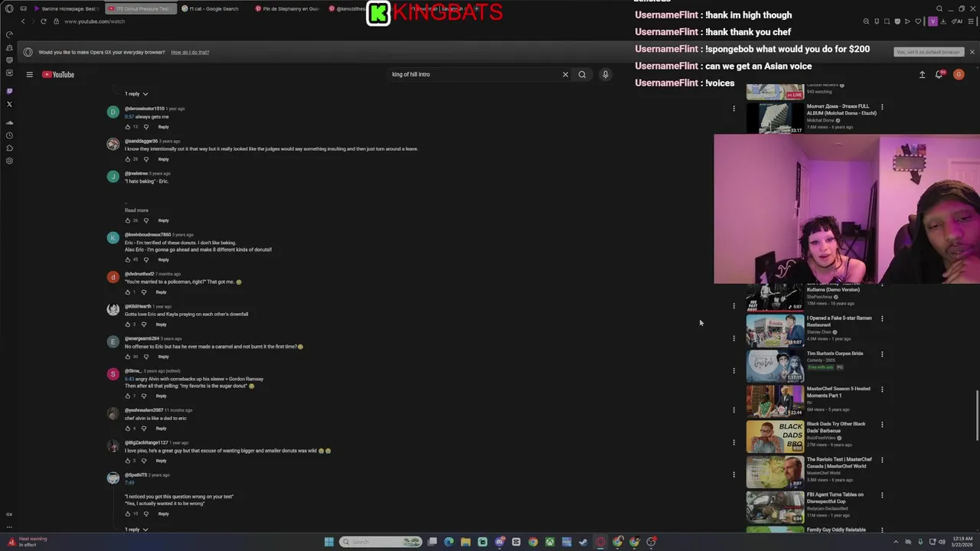Viewport: 980px width, 551px height.
Task: Jump to 7:49 timestamp in @SpathiTS comment
Action: [129, 483]
